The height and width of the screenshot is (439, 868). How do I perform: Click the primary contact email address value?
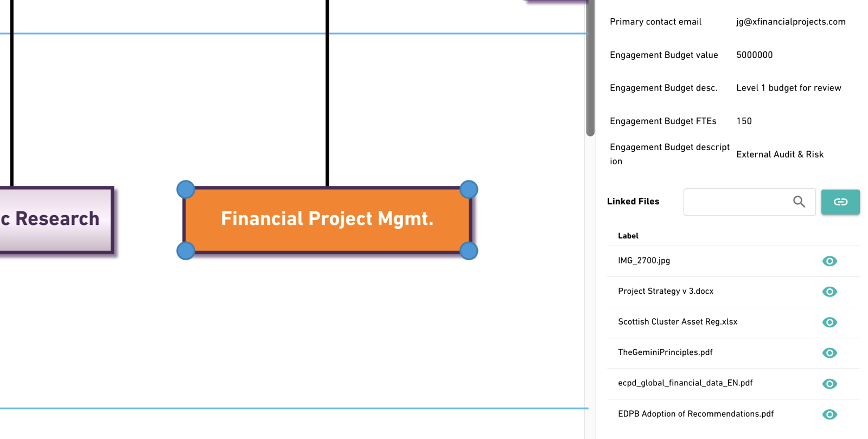tap(790, 22)
